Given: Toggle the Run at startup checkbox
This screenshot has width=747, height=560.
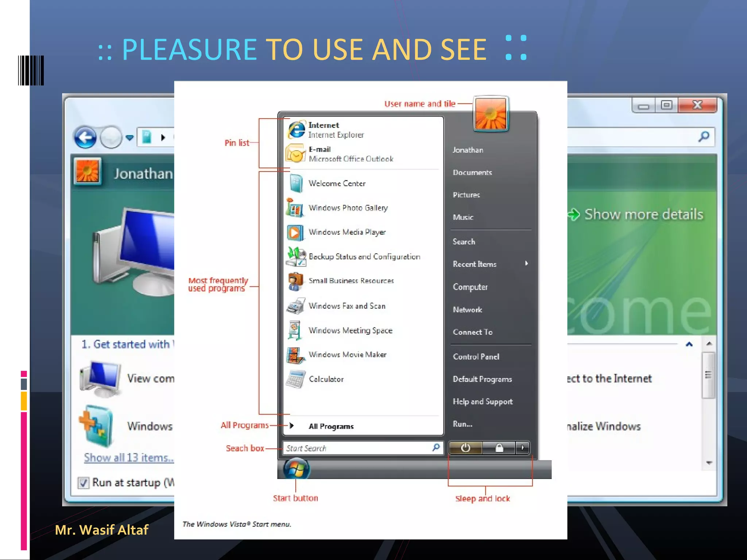Looking at the screenshot, I should 84,483.
